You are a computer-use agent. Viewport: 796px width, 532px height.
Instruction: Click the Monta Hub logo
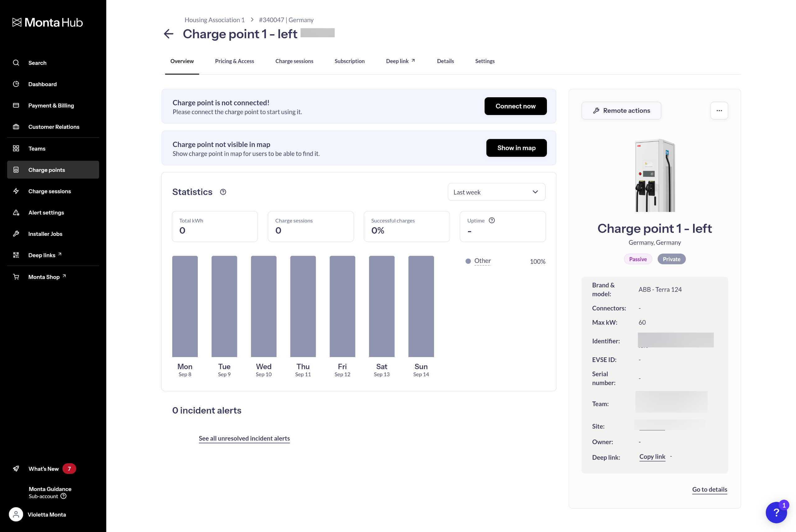point(48,22)
